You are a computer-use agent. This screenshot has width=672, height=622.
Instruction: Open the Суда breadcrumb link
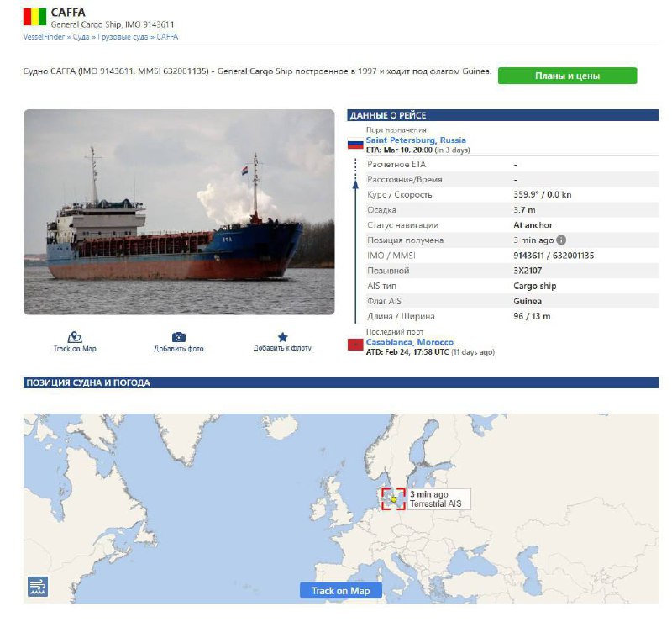click(x=81, y=37)
